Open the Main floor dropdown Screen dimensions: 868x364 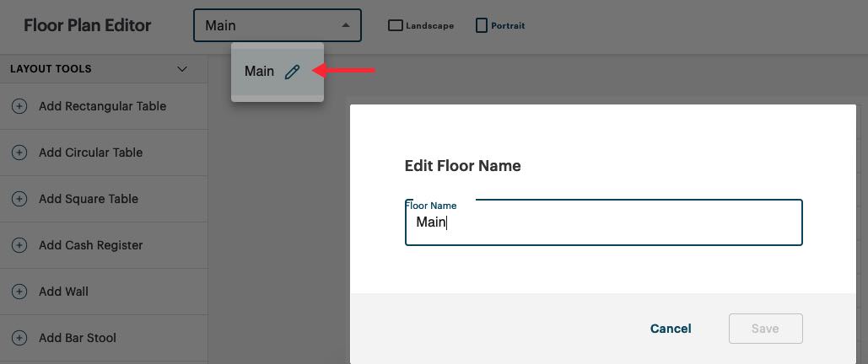(278, 25)
